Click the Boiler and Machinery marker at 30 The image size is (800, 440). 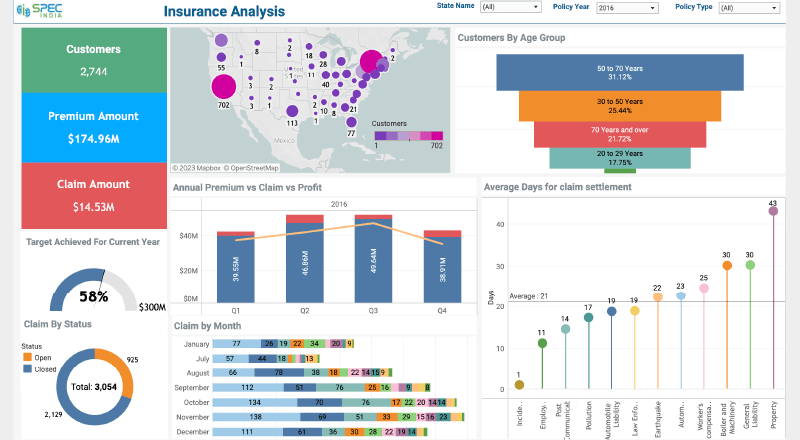[727, 265]
